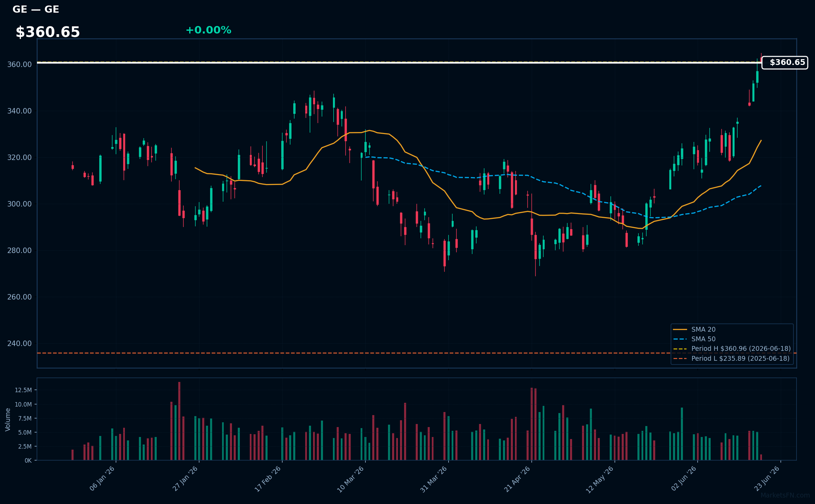
Task: Click the 06 Jan '26 date label
Action: [x=102, y=479]
